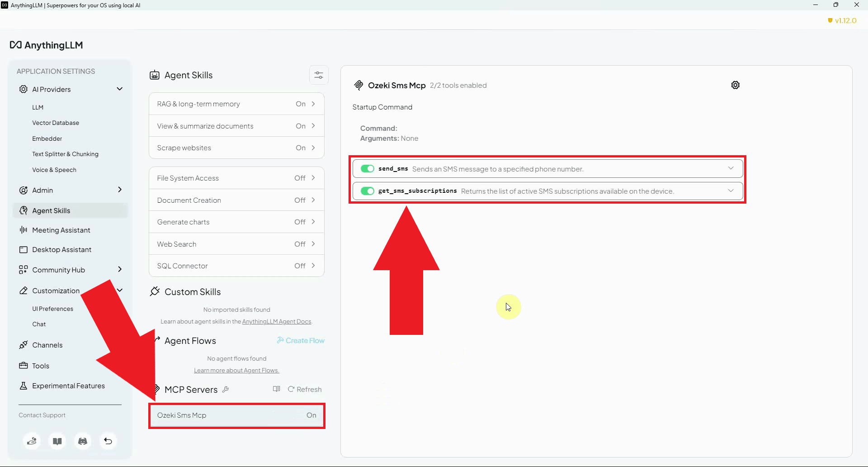Open the Ozeki Sms Mcp settings gear
The height and width of the screenshot is (467, 868).
click(736, 85)
